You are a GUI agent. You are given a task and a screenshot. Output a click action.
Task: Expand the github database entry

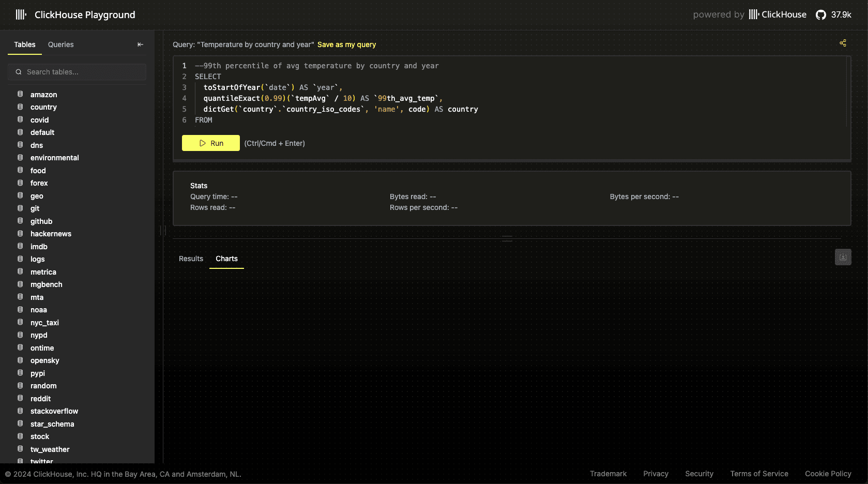pos(41,221)
